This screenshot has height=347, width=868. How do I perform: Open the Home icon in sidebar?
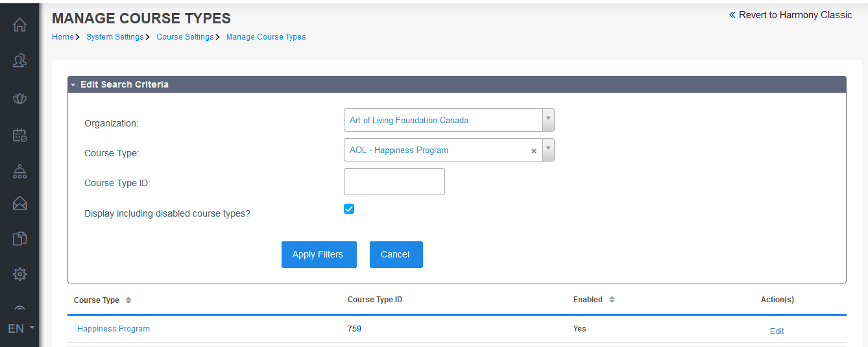coord(19,25)
